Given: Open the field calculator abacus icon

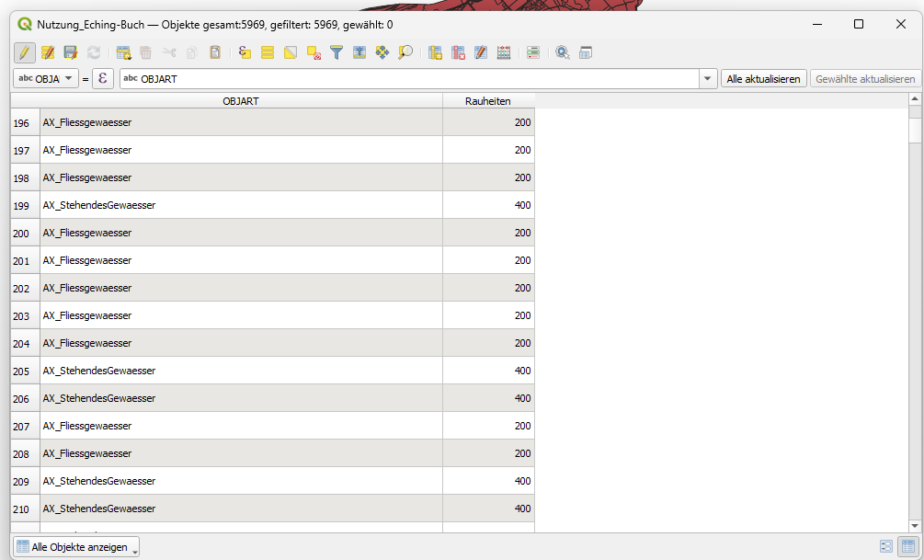Looking at the screenshot, I should coord(504,52).
